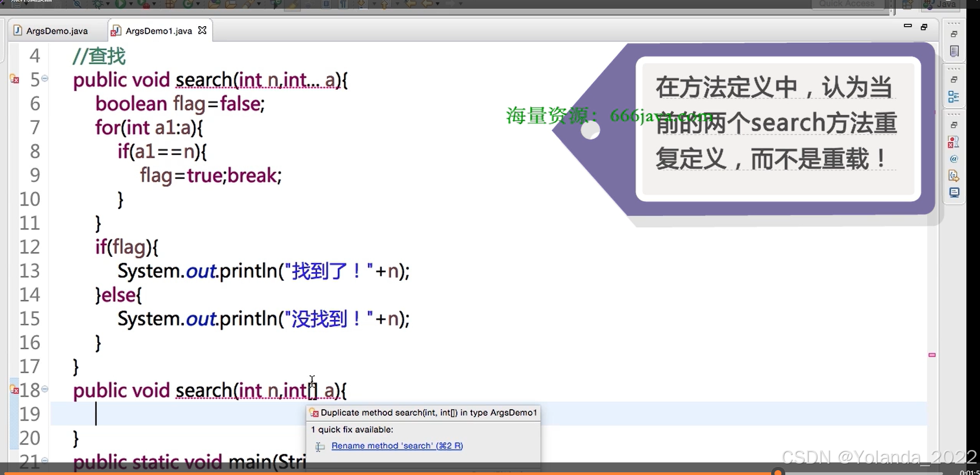Click the //查找 comment line
This screenshot has width=980, height=475.
[x=100, y=56]
